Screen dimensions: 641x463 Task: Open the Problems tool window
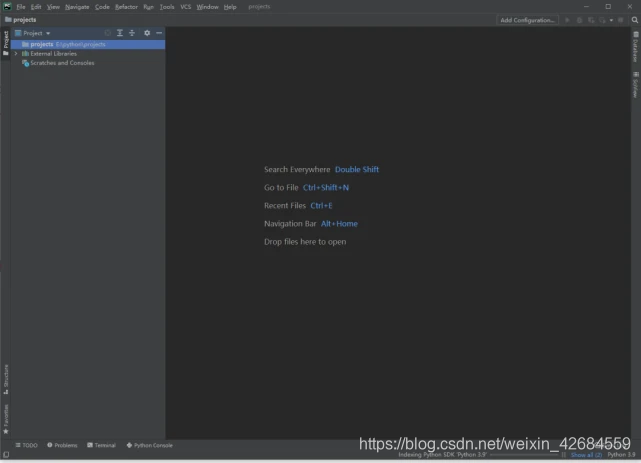pos(62,445)
